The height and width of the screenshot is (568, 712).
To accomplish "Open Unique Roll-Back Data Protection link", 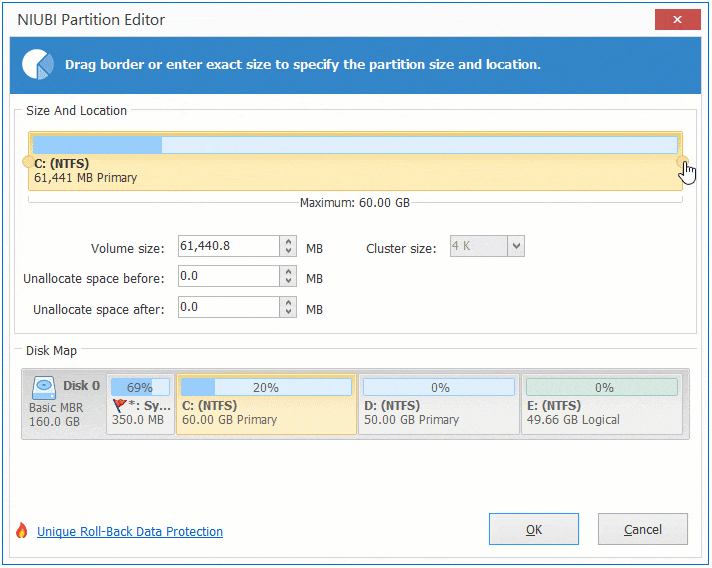I will [x=130, y=532].
